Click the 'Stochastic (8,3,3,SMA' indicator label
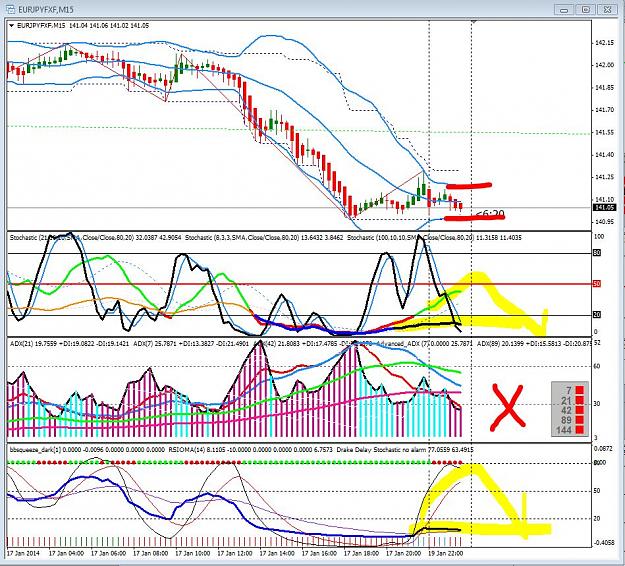This screenshot has height=566, width=625. [x=216, y=238]
